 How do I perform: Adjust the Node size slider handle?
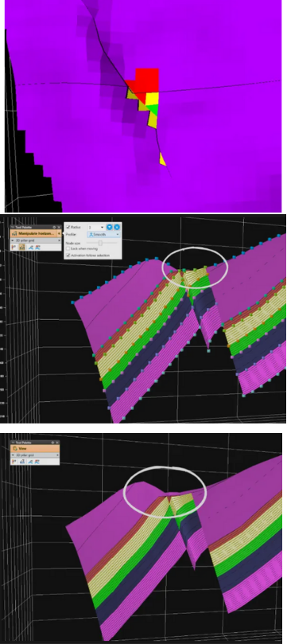click(x=100, y=243)
